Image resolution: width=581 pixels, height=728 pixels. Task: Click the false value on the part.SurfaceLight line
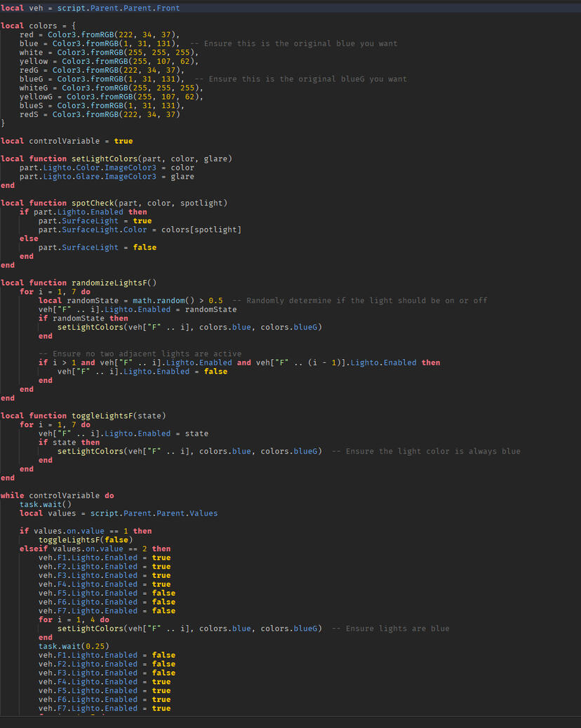(145, 248)
